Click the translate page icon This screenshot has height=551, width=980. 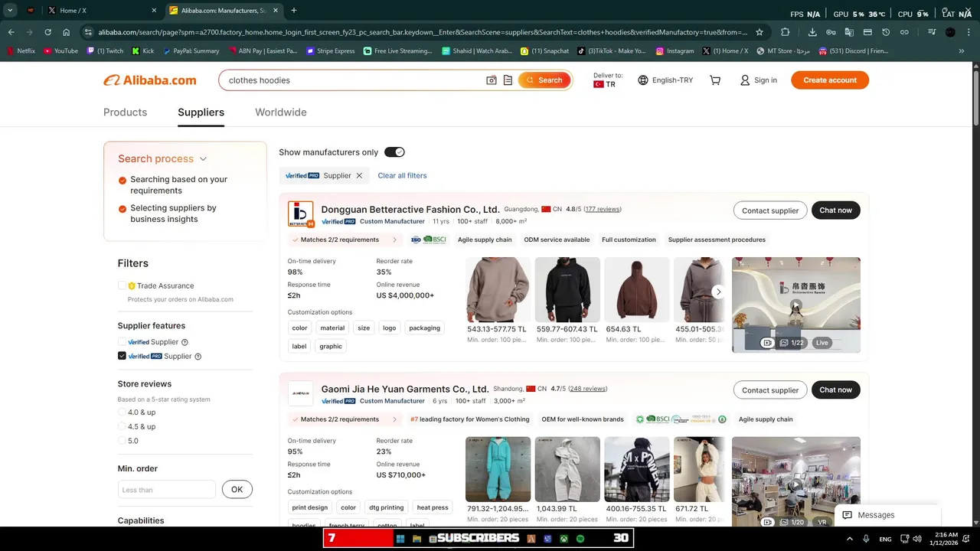click(849, 32)
